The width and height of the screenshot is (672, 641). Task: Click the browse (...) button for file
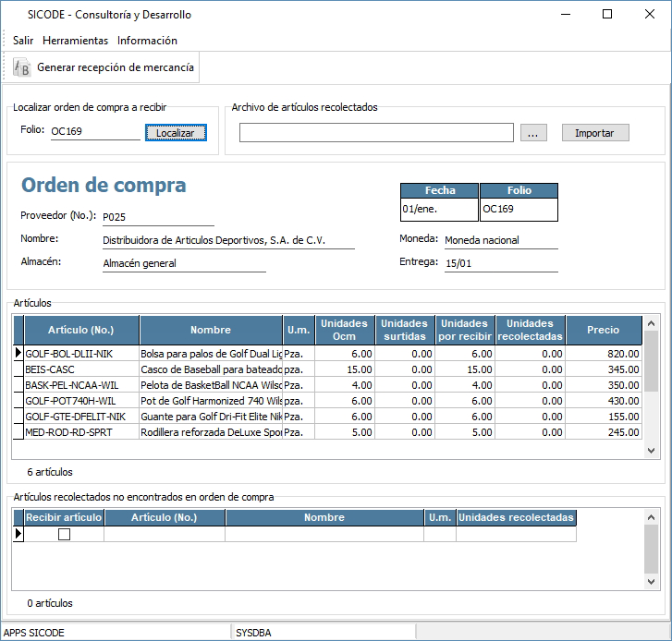click(x=532, y=133)
